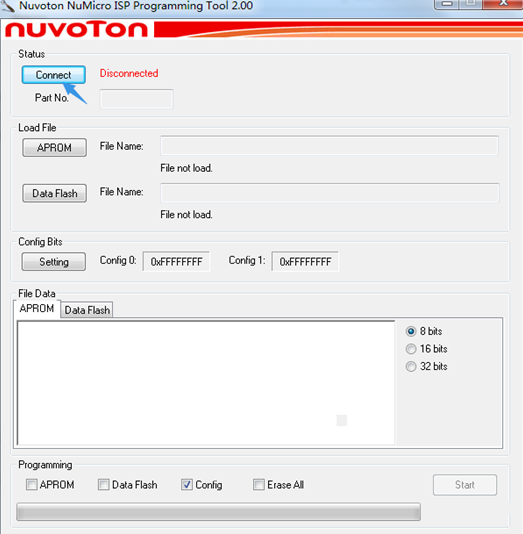
Task: Select the APROM file data tab
Action: (37, 308)
